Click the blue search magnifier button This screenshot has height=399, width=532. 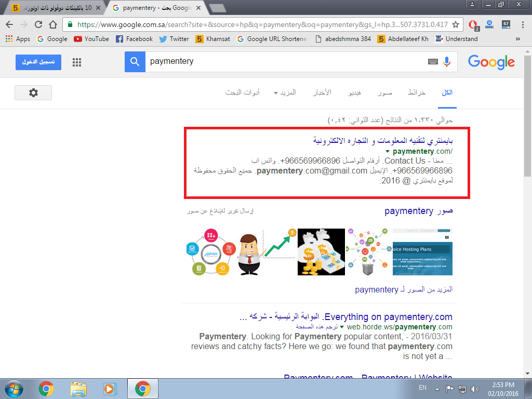tap(135, 62)
